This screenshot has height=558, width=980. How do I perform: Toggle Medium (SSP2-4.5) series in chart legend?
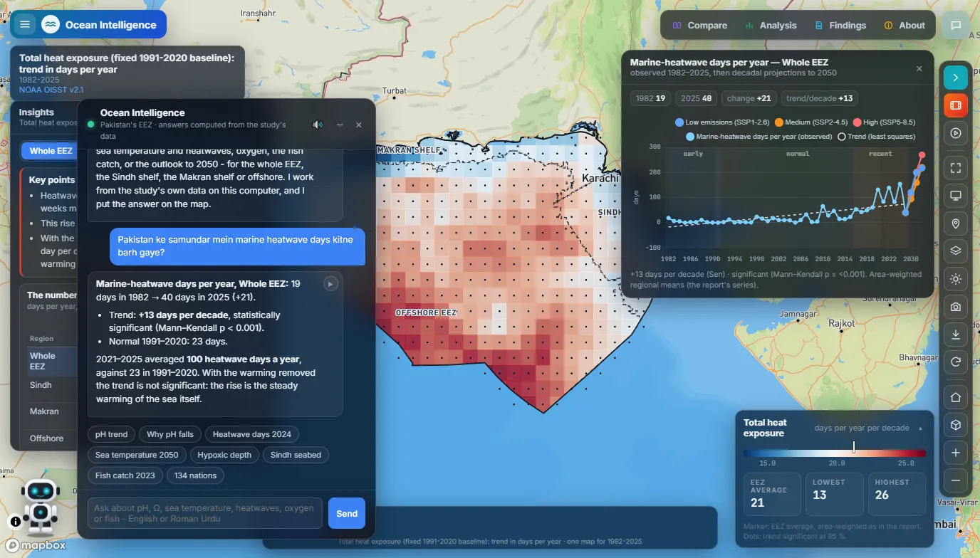(810, 122)
